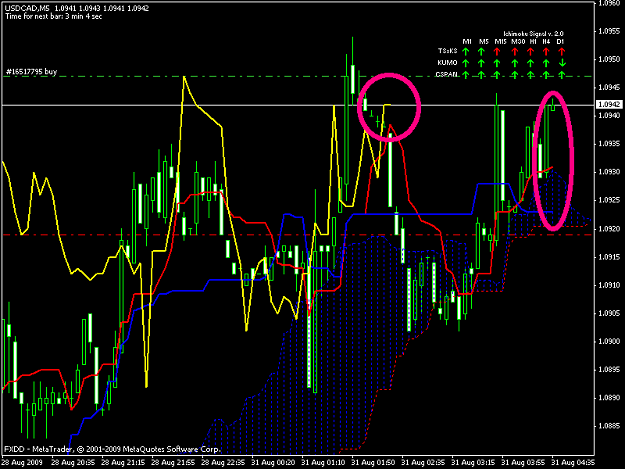
Task: Click the 1.0885 price scale label
Action: tap(609, 426)
